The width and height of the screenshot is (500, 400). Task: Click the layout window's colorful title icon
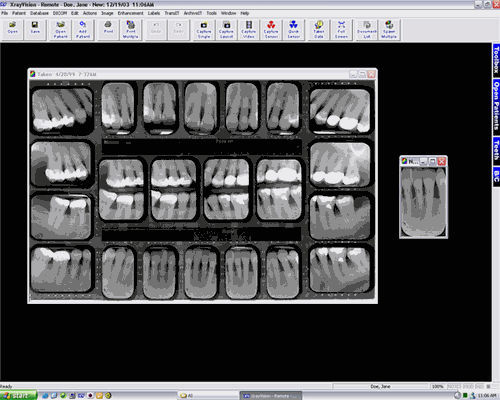click(x=33, y=74)
